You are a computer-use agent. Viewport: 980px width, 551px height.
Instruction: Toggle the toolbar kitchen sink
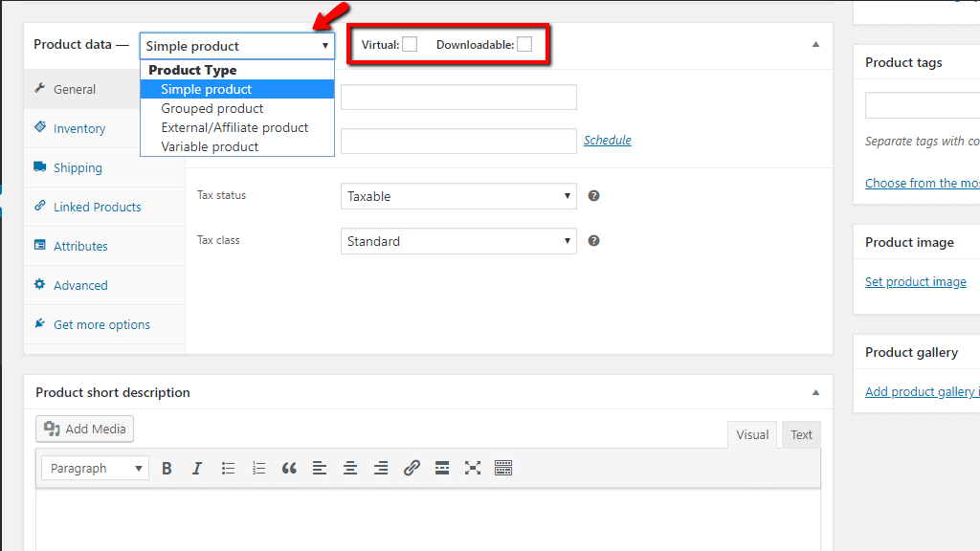click(503, 469)
